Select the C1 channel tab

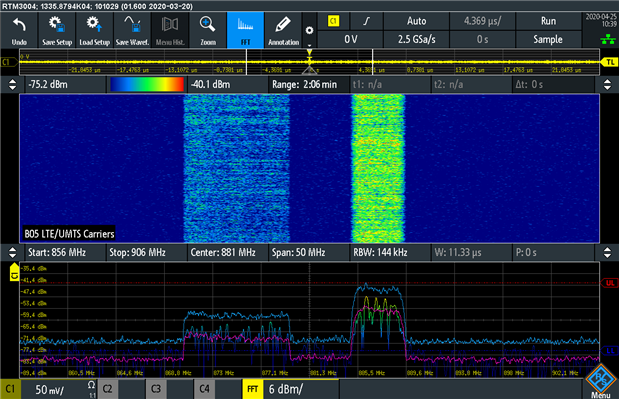point(10,389)
